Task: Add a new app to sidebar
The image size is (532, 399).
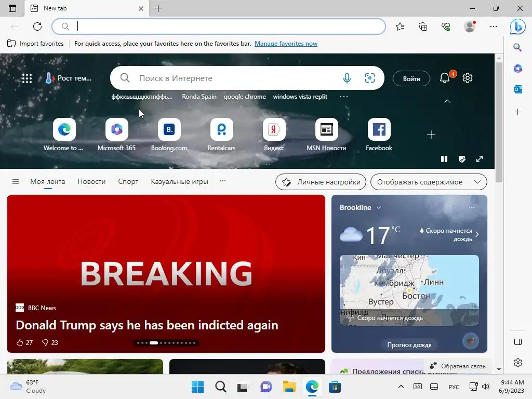Action: [x=518, y=112]
